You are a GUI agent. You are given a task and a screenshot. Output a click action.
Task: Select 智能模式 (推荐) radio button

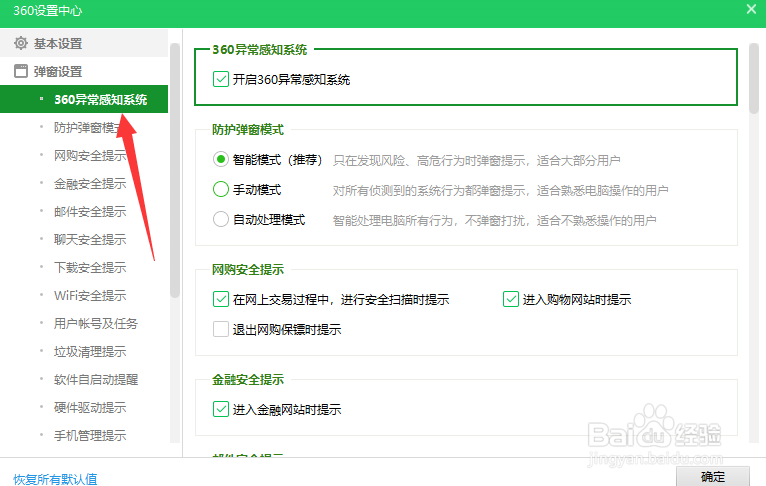221,159
